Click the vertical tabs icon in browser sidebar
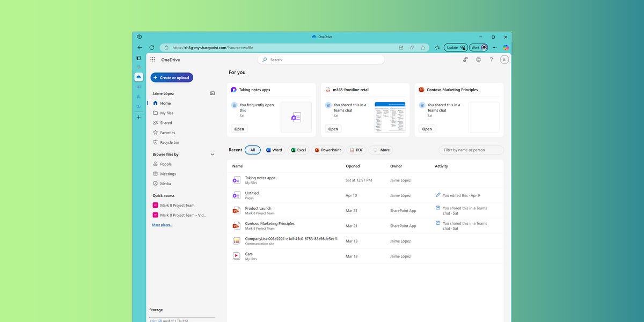The image size is (644, 322). (x=138, y=57)
